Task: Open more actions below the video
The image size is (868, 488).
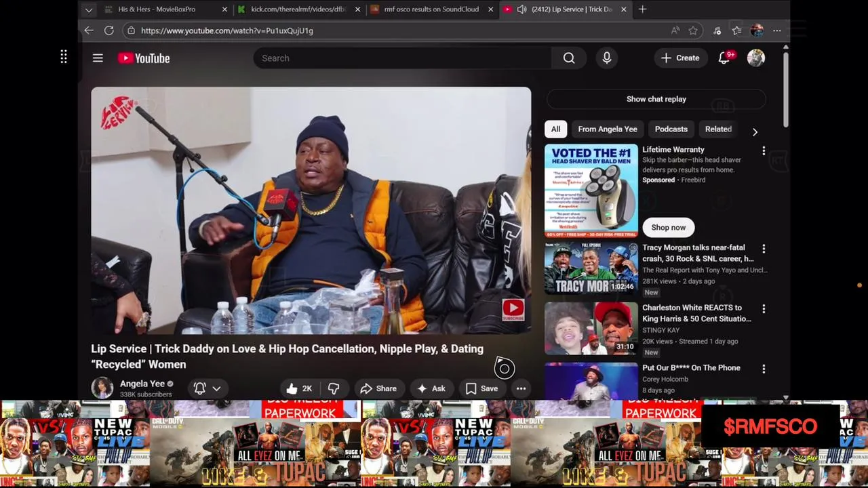Action: pyautogui.click(x=521, y=388)
